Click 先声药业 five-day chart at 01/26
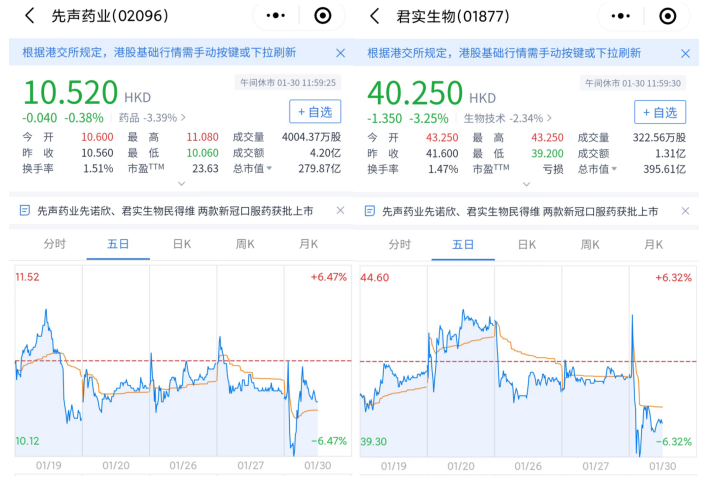The width and height of the screenshot is (704, 484). (183, 361)
